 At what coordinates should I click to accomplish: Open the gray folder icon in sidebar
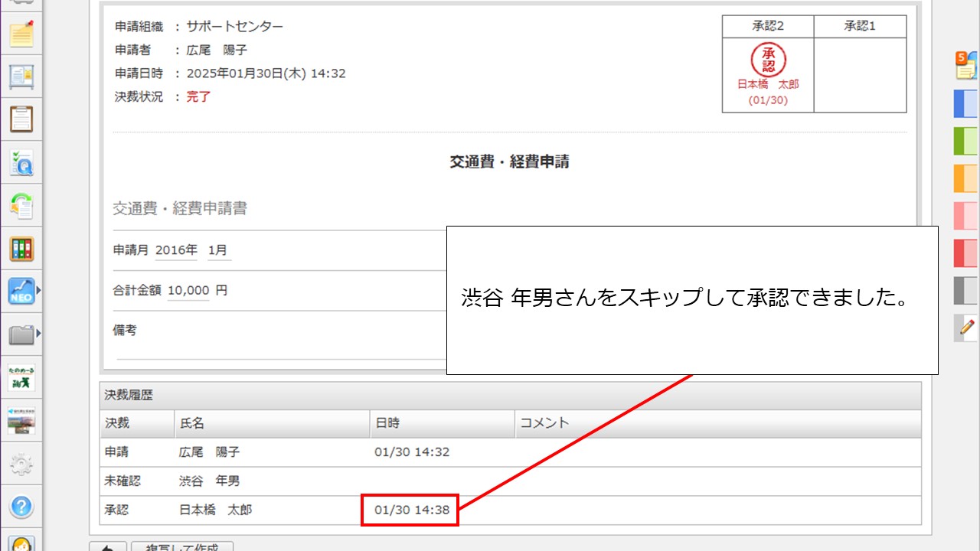point(21,334)
